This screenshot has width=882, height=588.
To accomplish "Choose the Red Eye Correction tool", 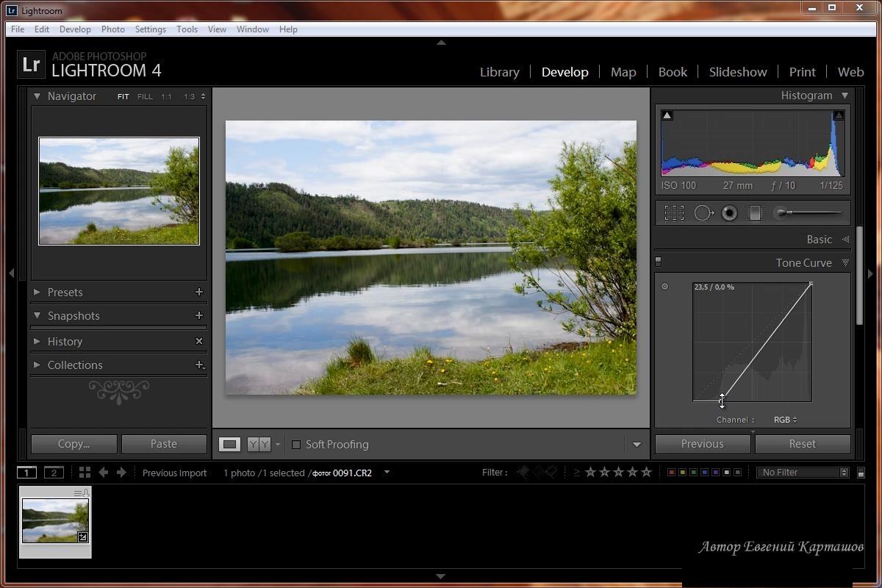I will [729, 213].
